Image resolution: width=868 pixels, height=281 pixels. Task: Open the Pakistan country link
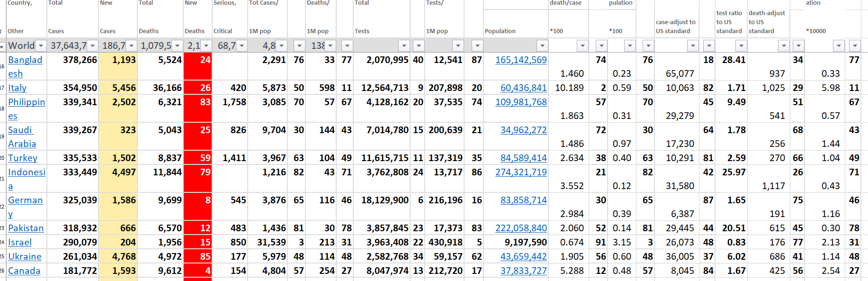pos(26,228)
